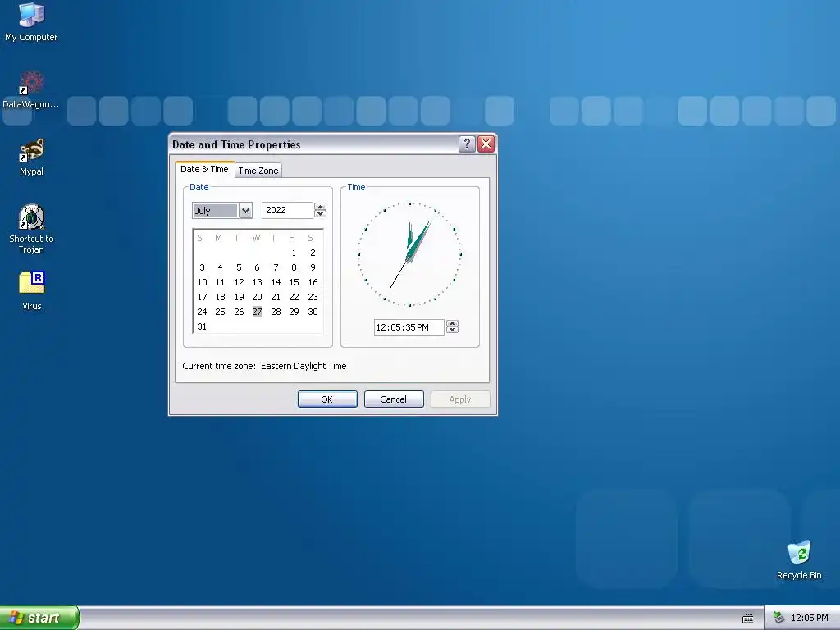Select day 19 in the calendar
This screenshot has width=840, height=630.
pos(239,297)
